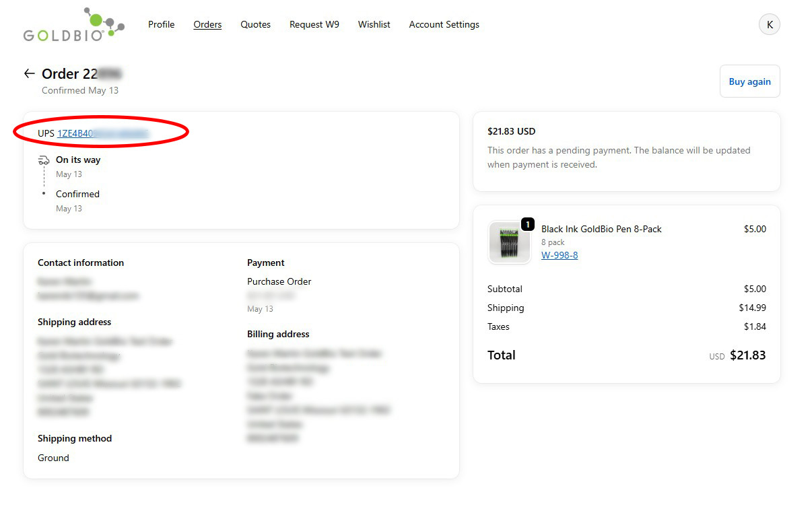This screenshot has width=812, height=521.
Task: Click the Billing address heading
Action: click(x=278, y=334)
